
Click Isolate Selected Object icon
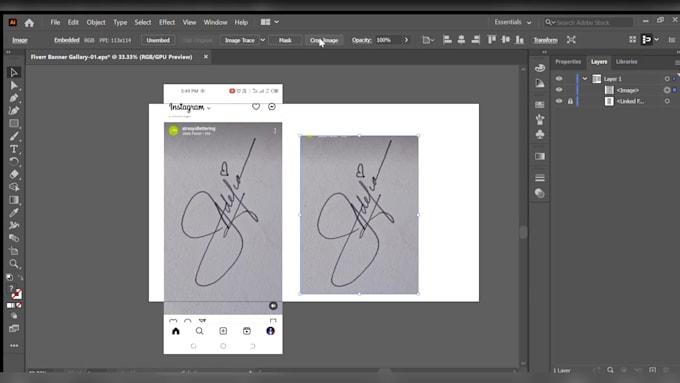(x=571, y=40)
